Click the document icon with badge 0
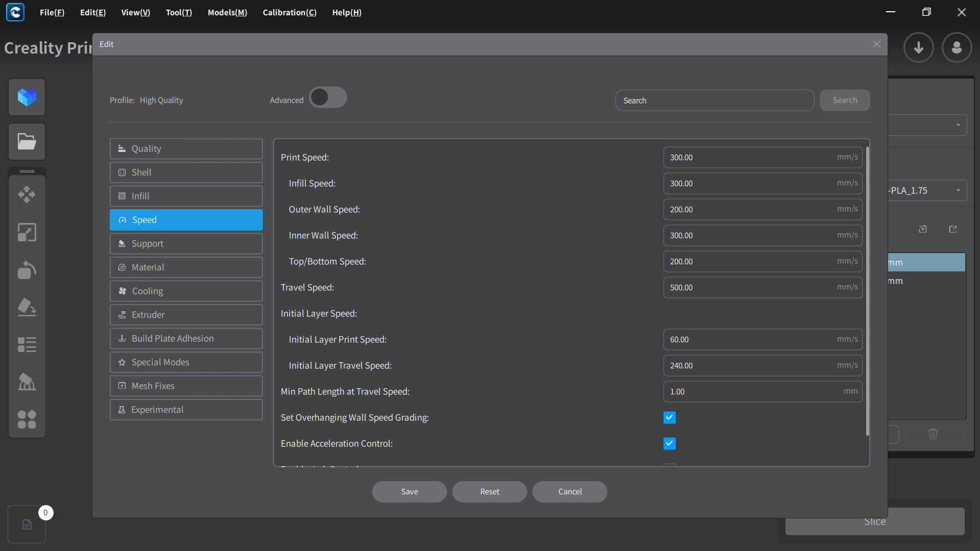This screenshot has height=551, width=980. click(x=27, y=524)
